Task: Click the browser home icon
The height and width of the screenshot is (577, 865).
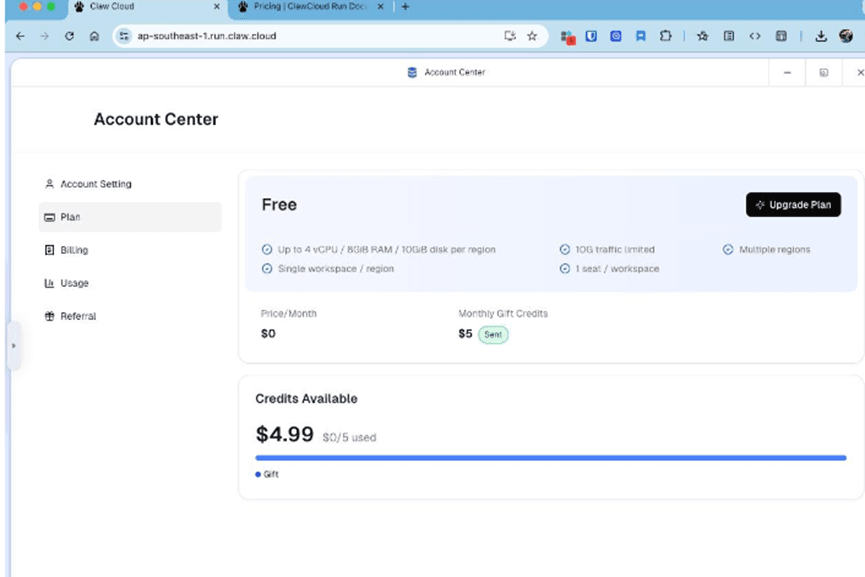Action: click(x=94, y=36)
